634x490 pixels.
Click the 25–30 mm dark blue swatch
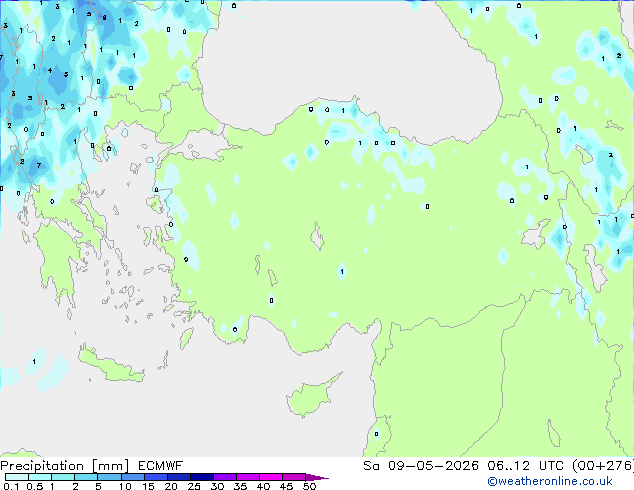point(201,477)
